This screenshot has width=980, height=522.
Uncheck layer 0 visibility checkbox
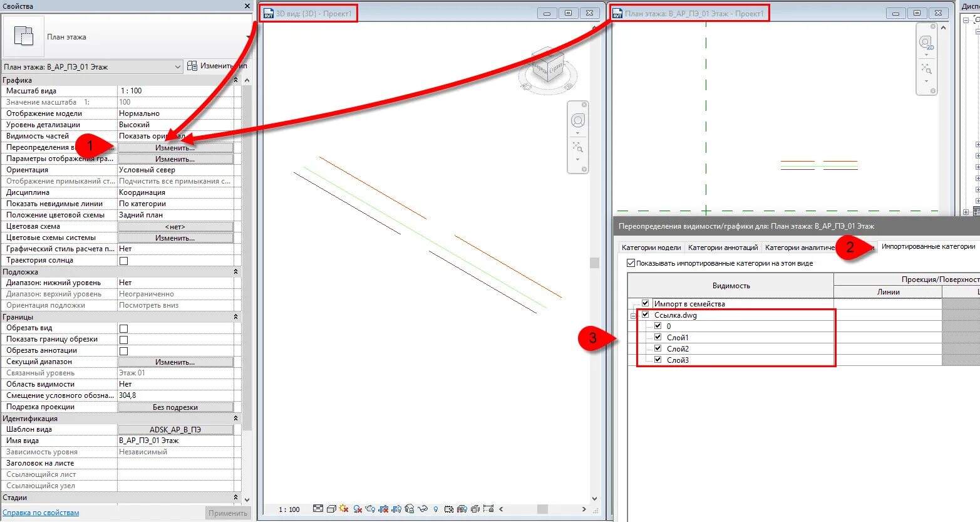pyautogui.click(x=658, y=326)
